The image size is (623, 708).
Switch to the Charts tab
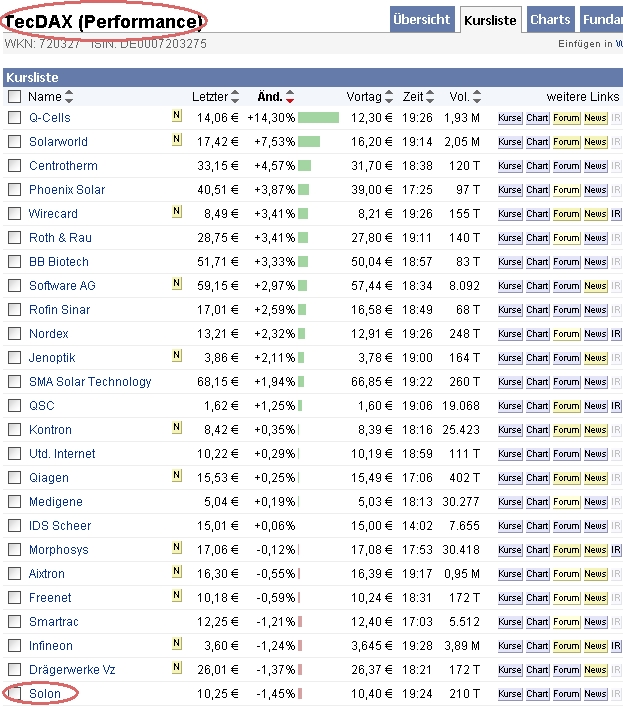coord(550,20)
